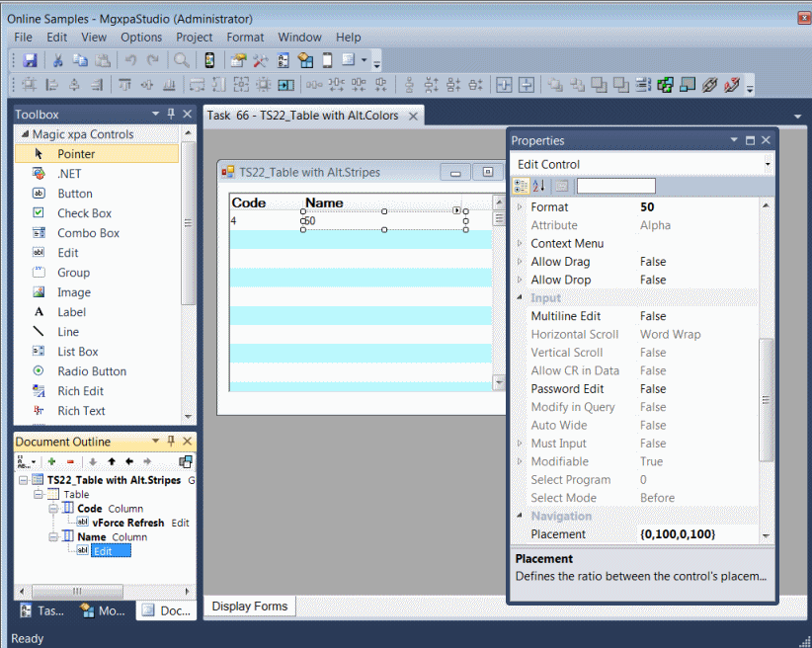The image size is (812, 648).
Task: Click the Save icon in the toolbar
Action: click(x=30, y=61)
